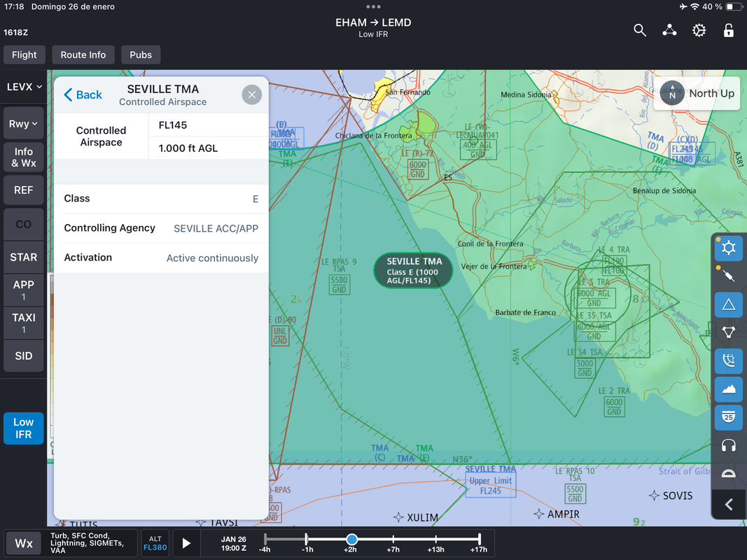Tap the airplane mode status icon

click(x=683, y=7)
